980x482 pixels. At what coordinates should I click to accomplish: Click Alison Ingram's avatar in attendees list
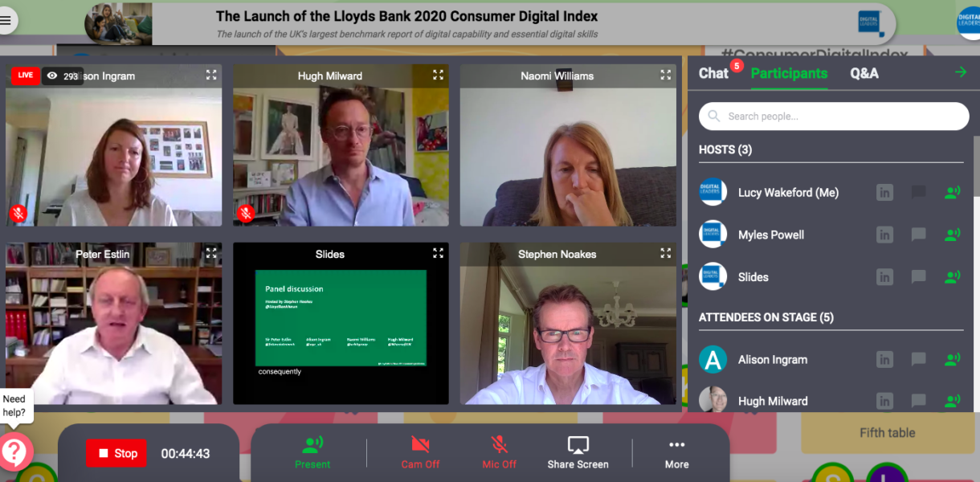pos(713,360)
